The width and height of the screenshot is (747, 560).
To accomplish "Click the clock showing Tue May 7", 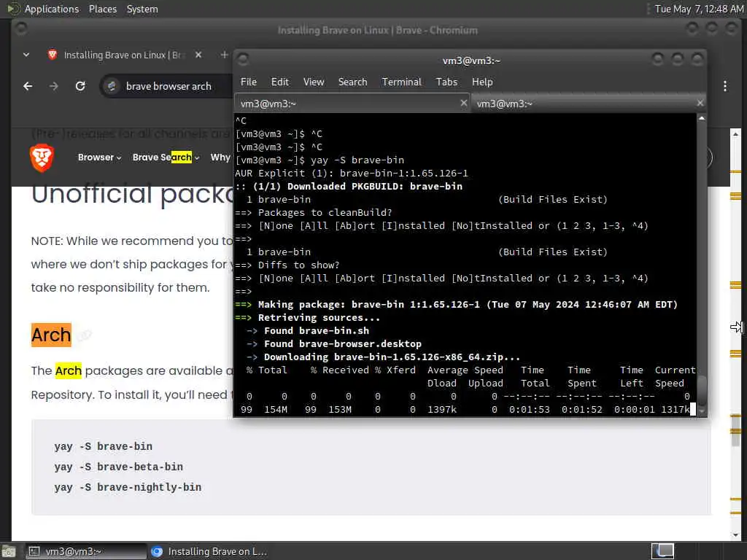I will 699,9.
